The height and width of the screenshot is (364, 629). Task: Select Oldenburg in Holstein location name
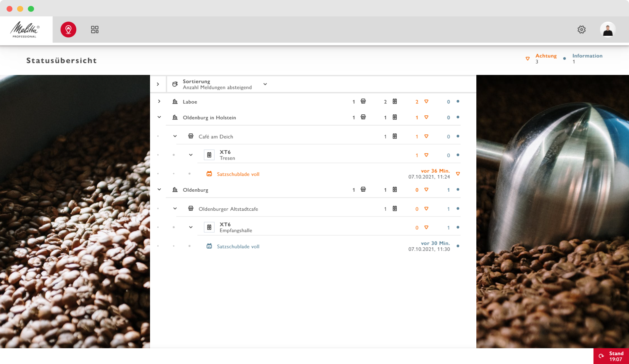click(x=209, y=118)
